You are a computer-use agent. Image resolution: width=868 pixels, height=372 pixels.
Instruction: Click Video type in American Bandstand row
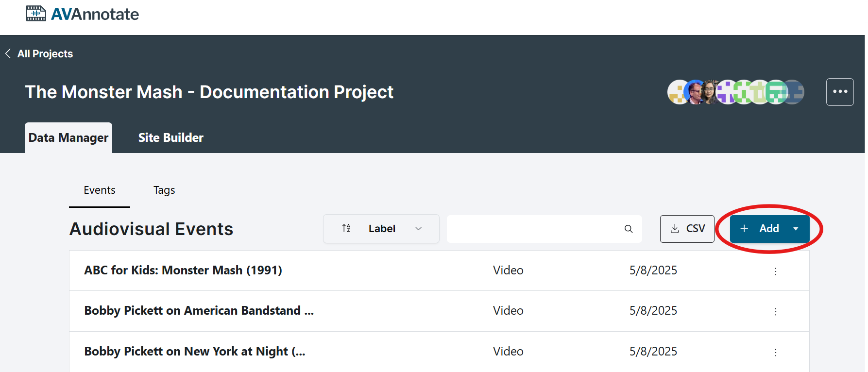coord(508,311)
